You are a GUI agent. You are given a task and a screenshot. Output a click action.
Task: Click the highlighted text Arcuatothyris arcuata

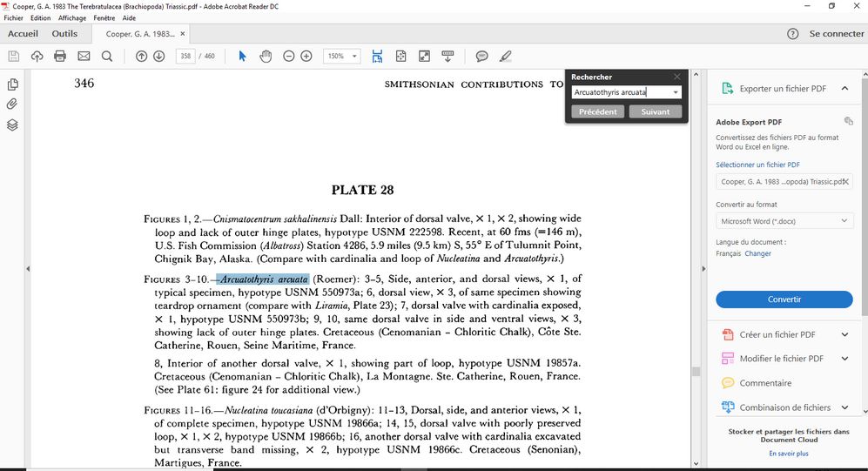click(x=264, y=279)
